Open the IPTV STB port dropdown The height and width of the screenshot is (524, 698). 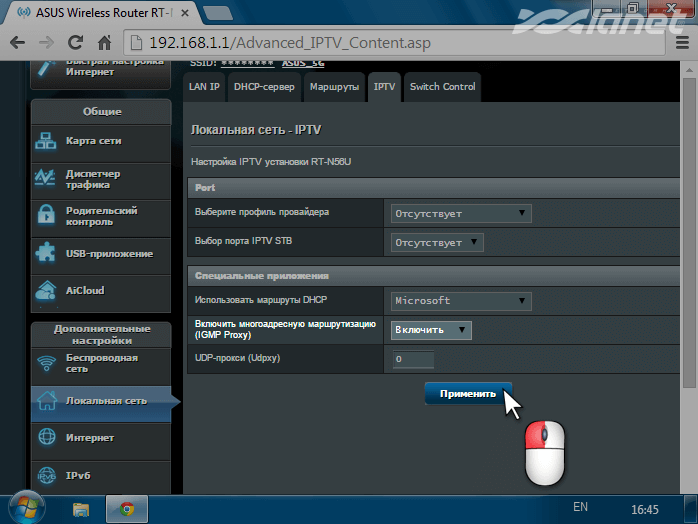click(437, 242)
